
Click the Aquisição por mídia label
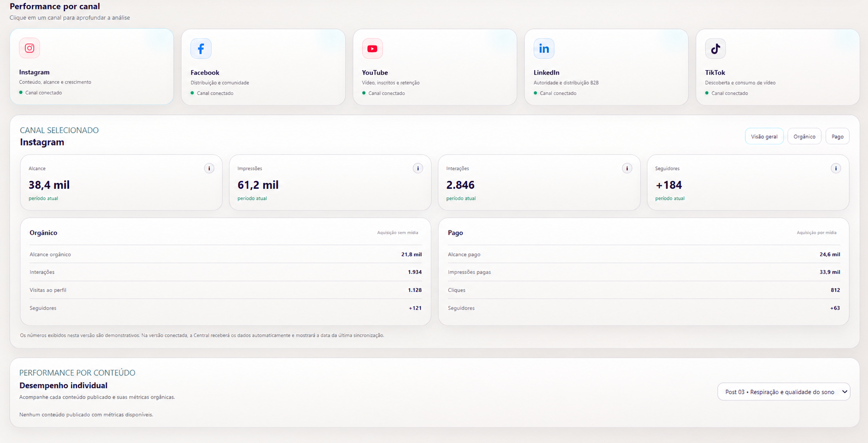[817, 232]
